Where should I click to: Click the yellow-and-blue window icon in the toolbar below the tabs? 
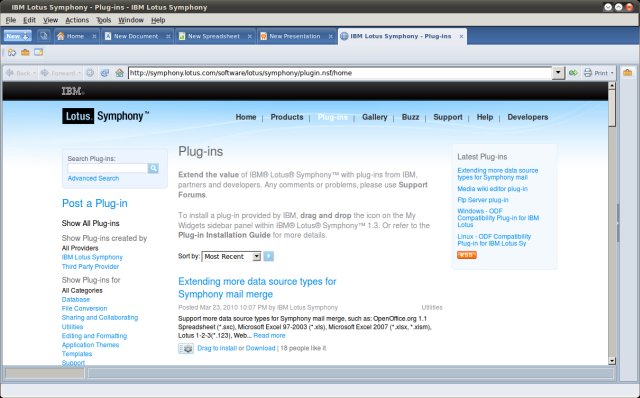pyautogui.click(x=38, y=52)
